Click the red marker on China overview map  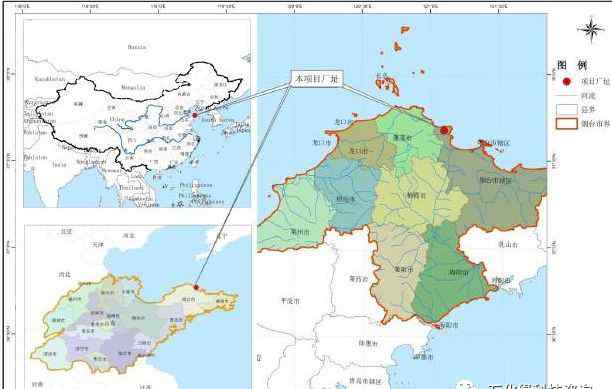tap(195, 115)
